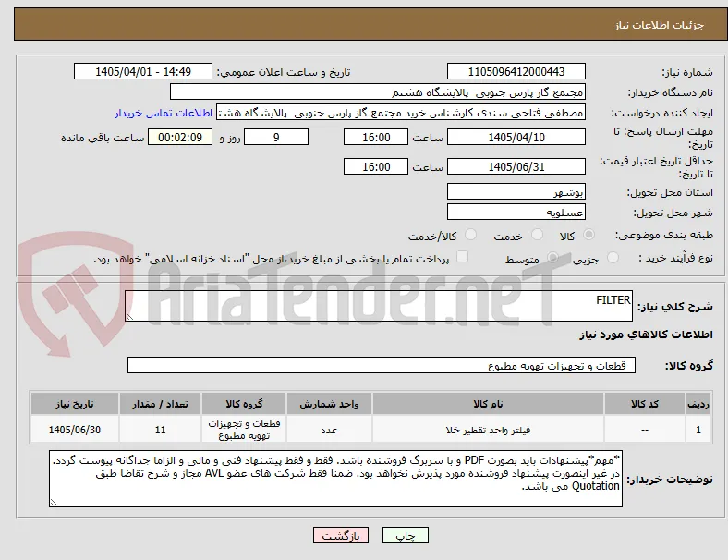
Task: Click the گروه کالا column header in table
Action: coord(244,404)
